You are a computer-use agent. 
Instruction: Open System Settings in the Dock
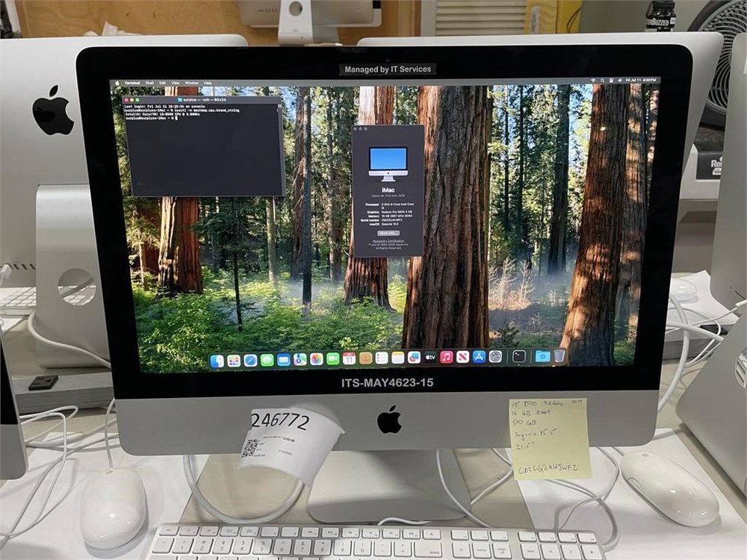tap(495, 356)
